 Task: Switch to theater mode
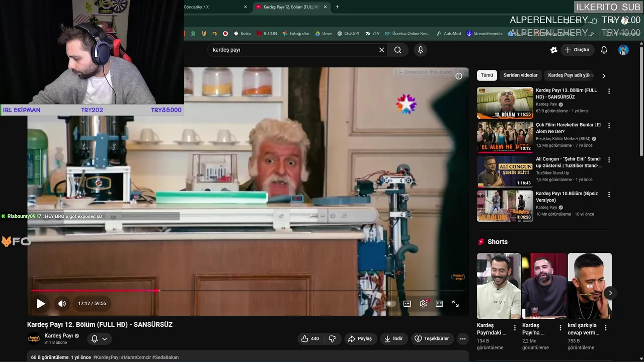click(439, 304)
